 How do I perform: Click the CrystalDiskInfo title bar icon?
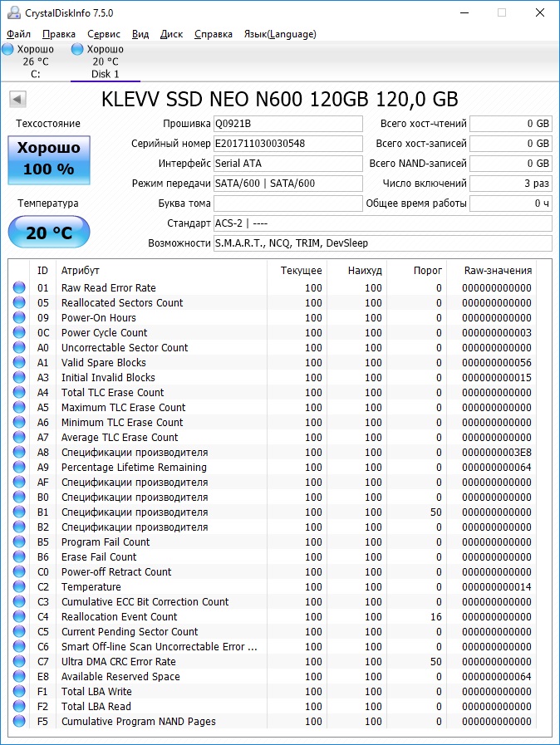14,12
